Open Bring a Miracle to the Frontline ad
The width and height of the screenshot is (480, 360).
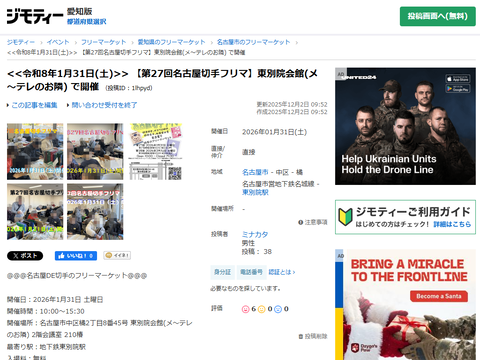[x=405, y=305]
